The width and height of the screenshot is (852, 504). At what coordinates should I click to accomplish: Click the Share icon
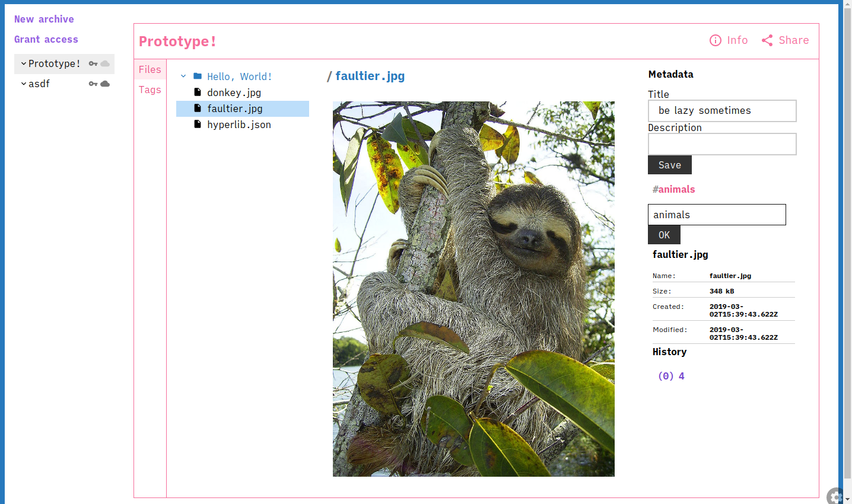pyautogui.click(x=767, y=40)
